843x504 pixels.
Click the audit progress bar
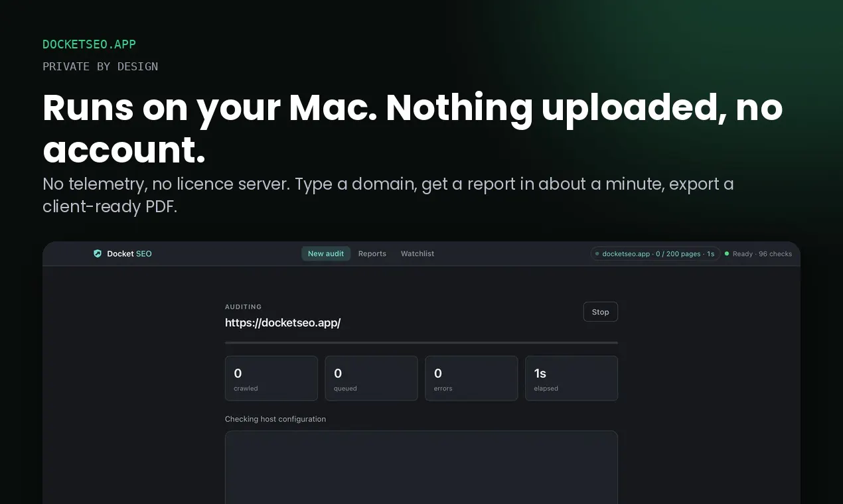point(421,343)
